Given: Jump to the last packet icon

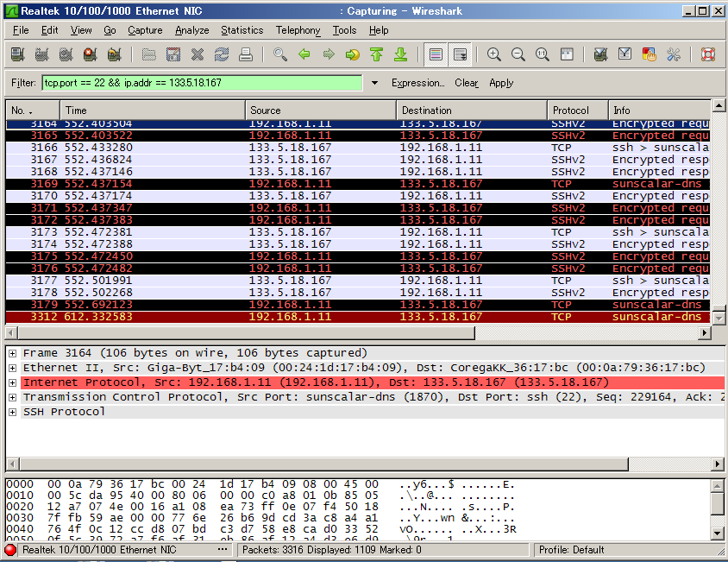Looking at the screenshot, I should [x=401, y=54].
